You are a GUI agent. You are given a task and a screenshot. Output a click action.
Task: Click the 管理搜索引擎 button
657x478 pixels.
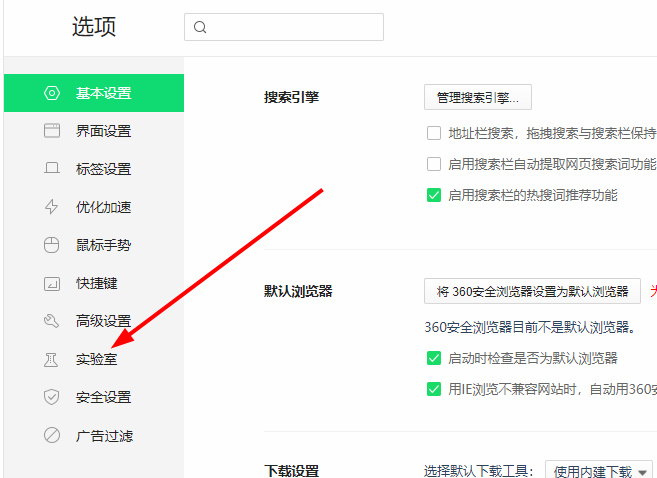[478, 98]
